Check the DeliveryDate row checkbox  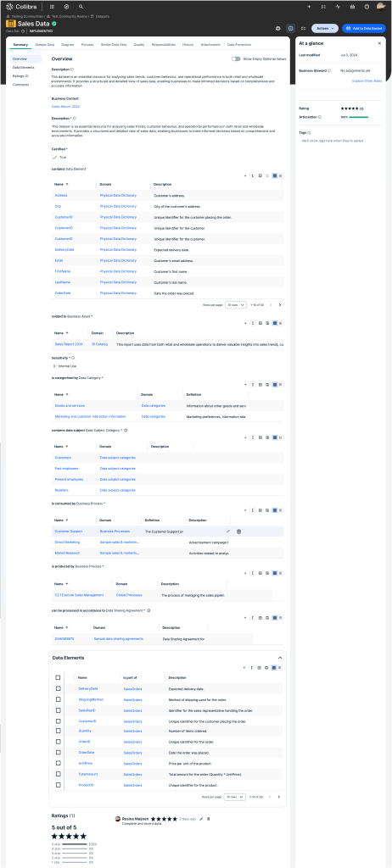pos(59,688)
